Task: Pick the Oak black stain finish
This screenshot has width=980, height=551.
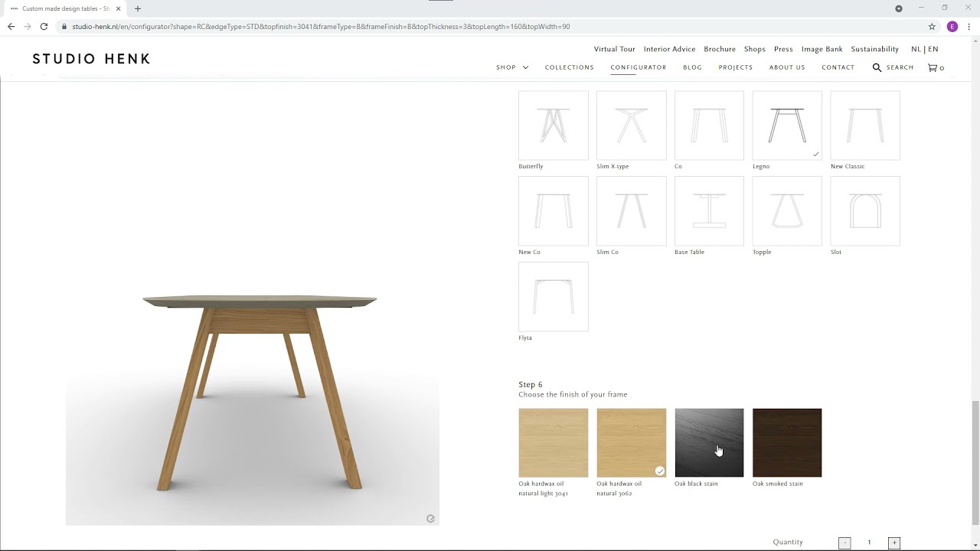Action: coord(709,442)
